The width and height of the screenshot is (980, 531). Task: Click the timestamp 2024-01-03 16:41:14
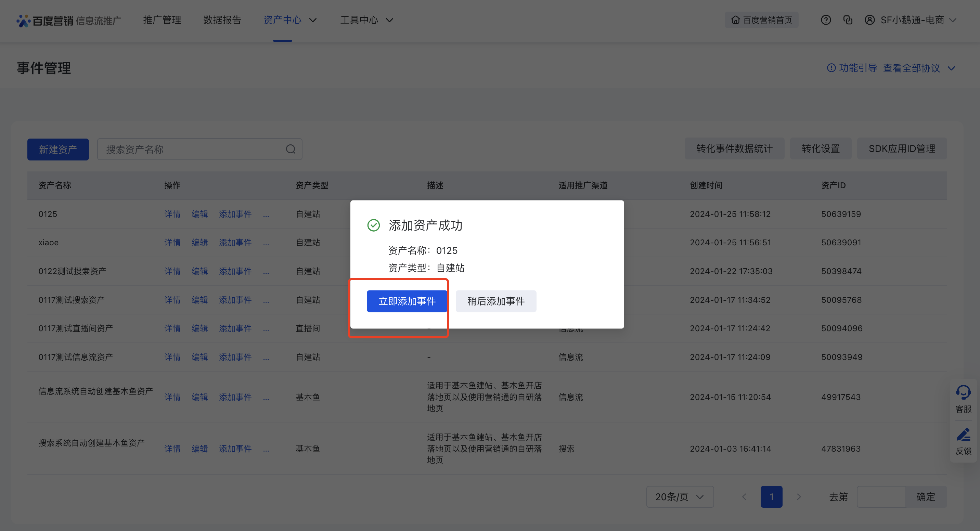tap(731, 449)
